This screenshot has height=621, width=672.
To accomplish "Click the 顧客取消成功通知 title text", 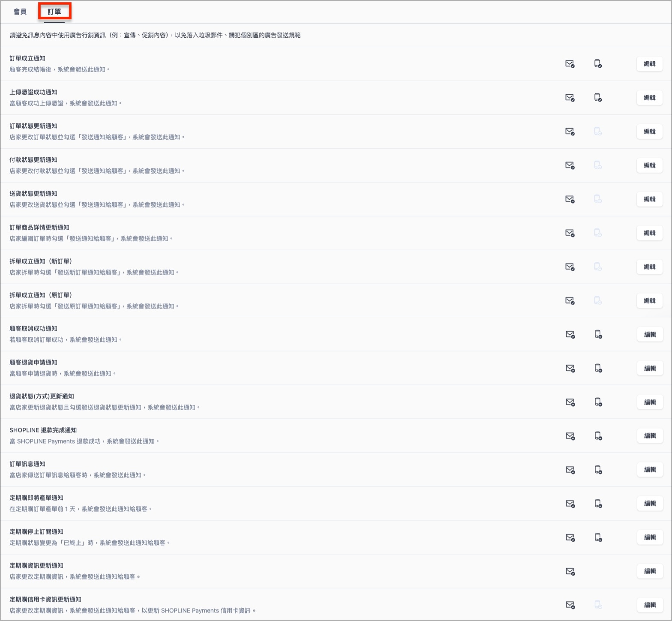I will click(33, 329).
